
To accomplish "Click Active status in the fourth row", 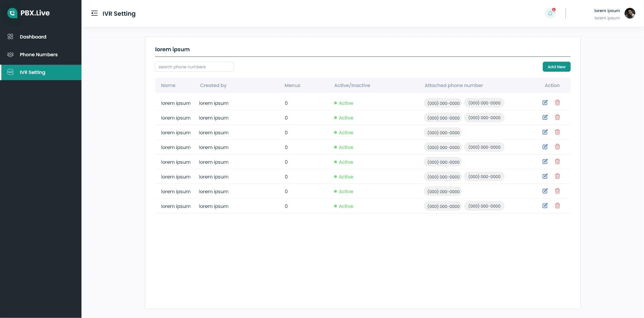I will pyautogui.click(x=346, y=147).
